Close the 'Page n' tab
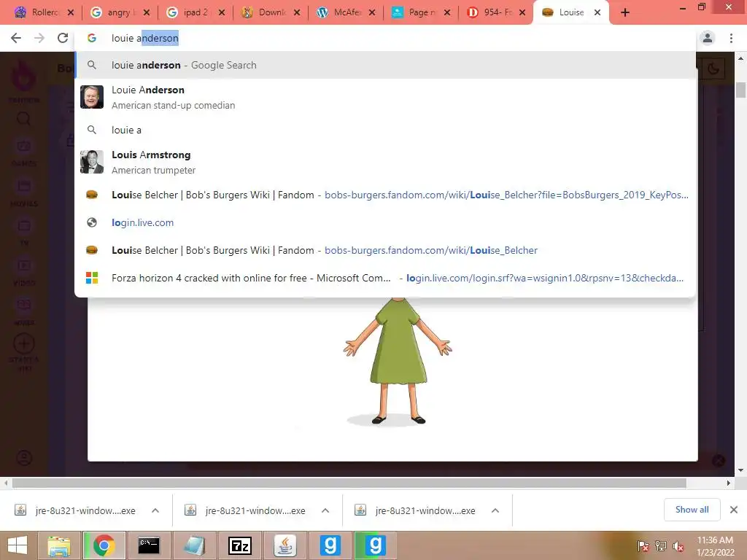Viewport: 747px width, 560px height. tap(447, 13)
